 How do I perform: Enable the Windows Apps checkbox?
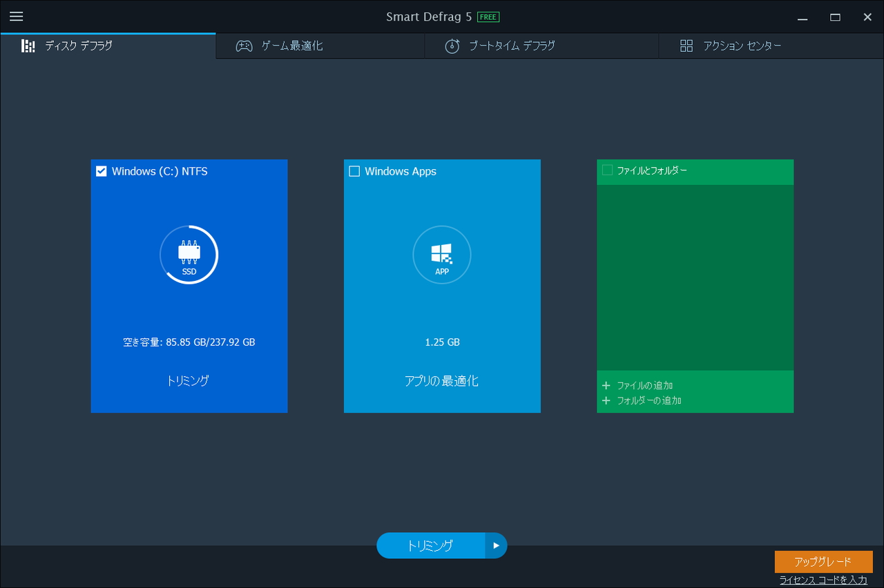pyautogui.click(x=354, y=170)
